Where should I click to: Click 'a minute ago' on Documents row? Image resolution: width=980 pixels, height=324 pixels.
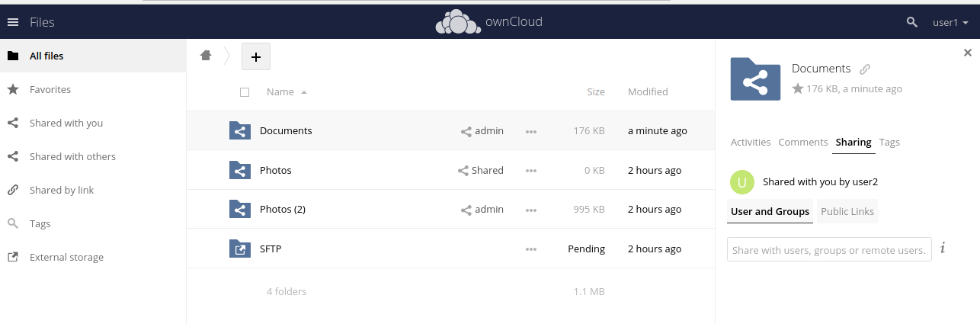click(658, 130)
